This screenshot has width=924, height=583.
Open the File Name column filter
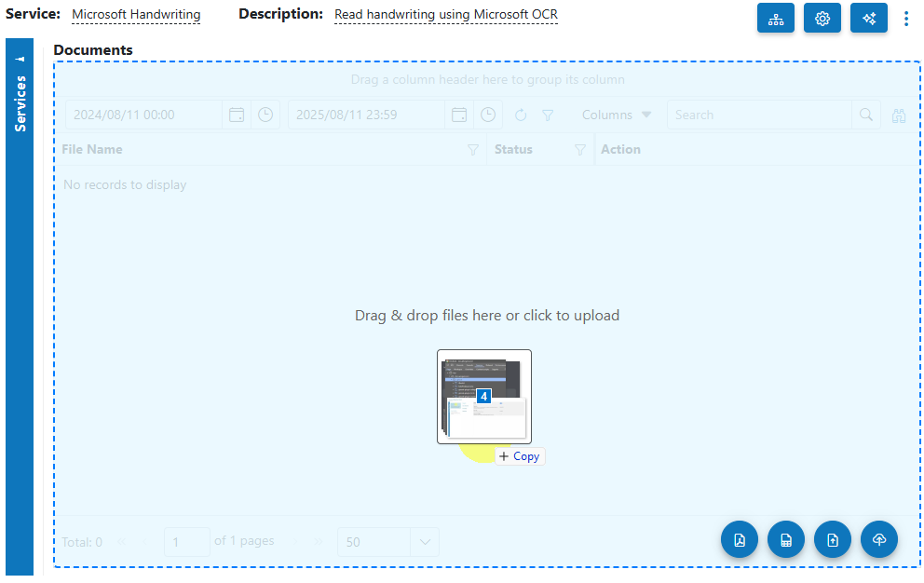click(472, 150)
